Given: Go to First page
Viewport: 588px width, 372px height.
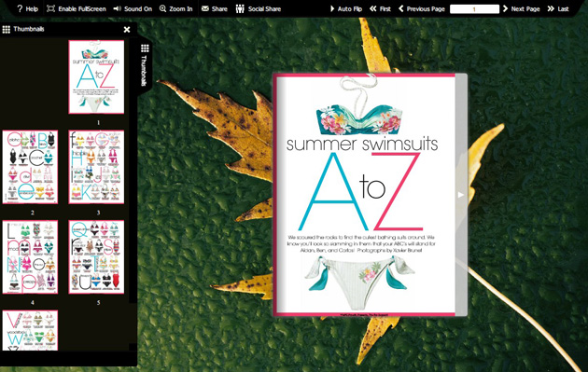Looking at the screenshot, I should (380, 8).
